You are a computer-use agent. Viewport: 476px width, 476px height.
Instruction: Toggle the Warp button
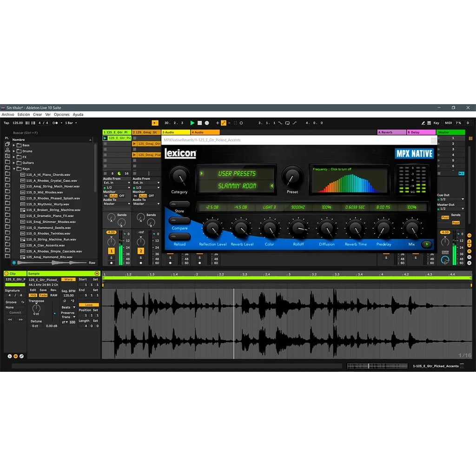point(68,279)
